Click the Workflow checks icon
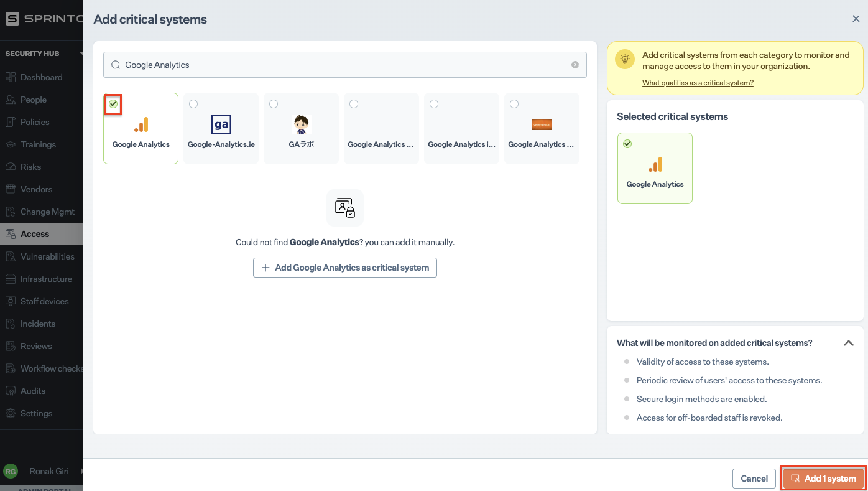This screenshot has width=868, height=491. (10, 368)
